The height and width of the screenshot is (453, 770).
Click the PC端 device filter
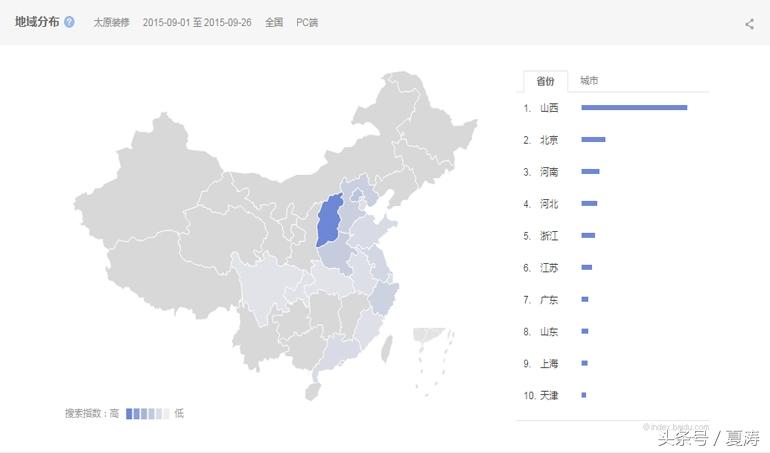(307, 22)
